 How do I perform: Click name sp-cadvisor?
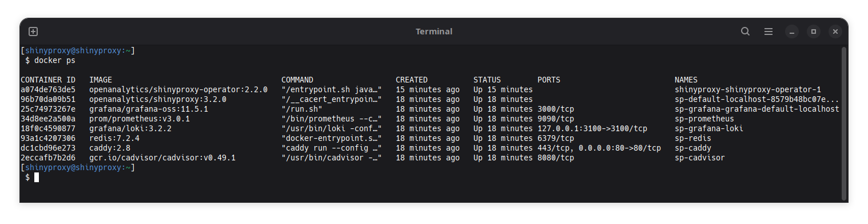coord(700,158)
